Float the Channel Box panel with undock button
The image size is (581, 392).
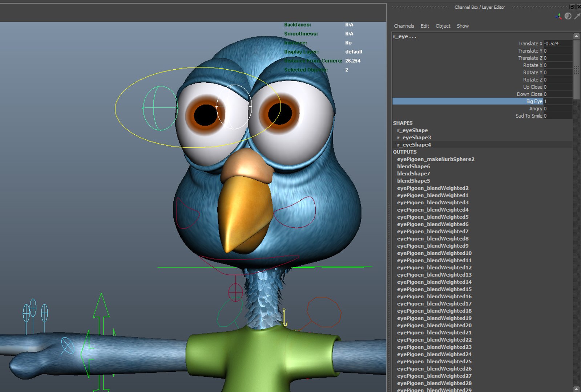572,7
